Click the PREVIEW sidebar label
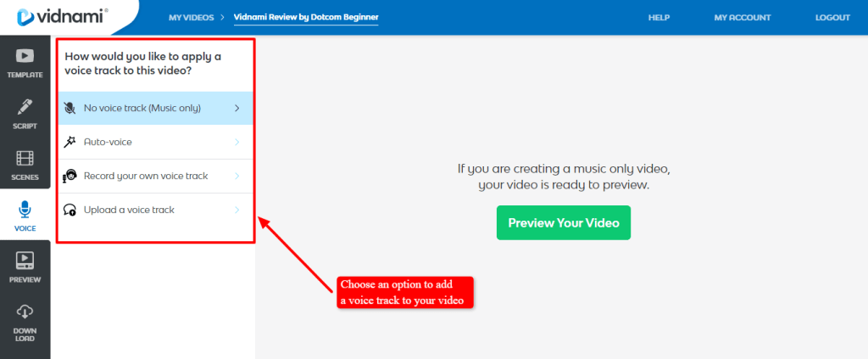Screen dimensions: 868x359 25,280
